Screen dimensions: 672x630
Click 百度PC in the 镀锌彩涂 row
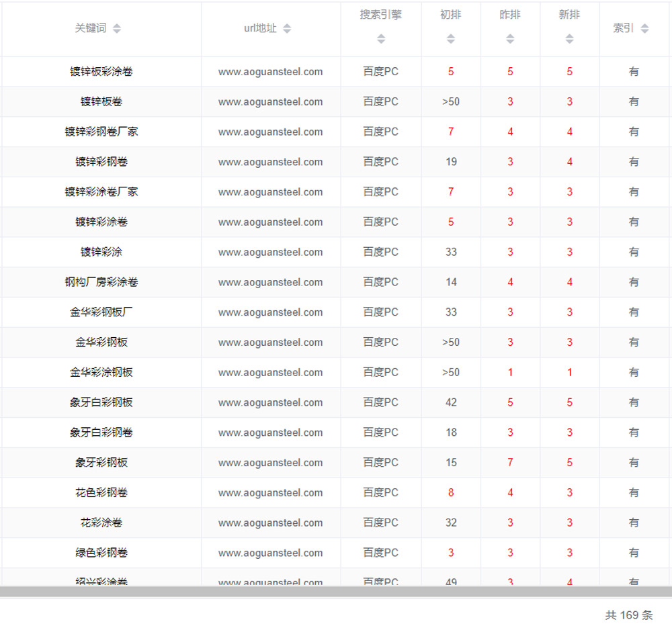(x=380, y=253)
